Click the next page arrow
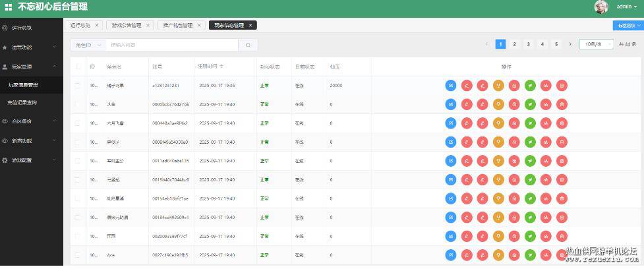This screenshot has height=269, width=644. tap(570, 44)
